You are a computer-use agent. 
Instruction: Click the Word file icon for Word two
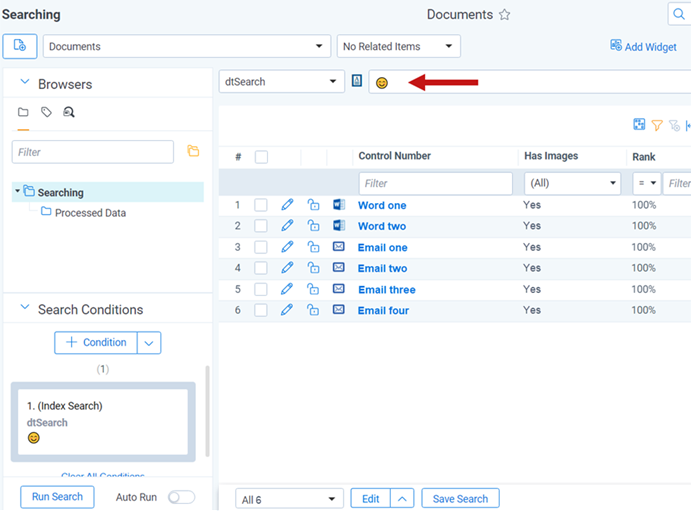click(x=338, y=225)
